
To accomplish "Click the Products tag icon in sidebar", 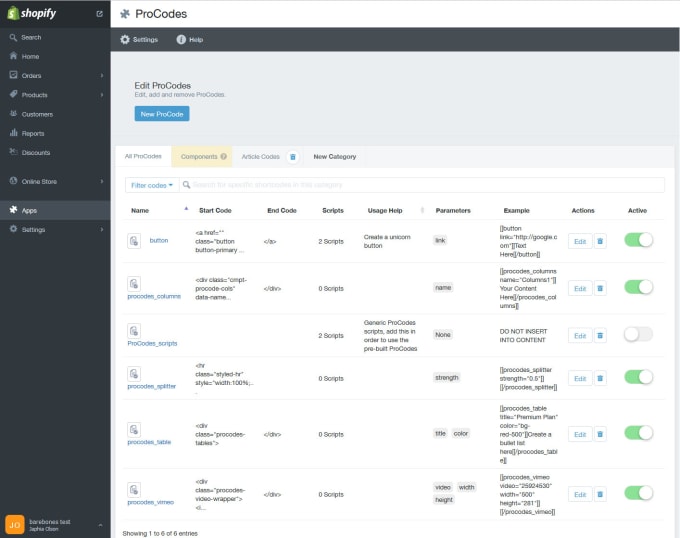I will coord(13,94).
